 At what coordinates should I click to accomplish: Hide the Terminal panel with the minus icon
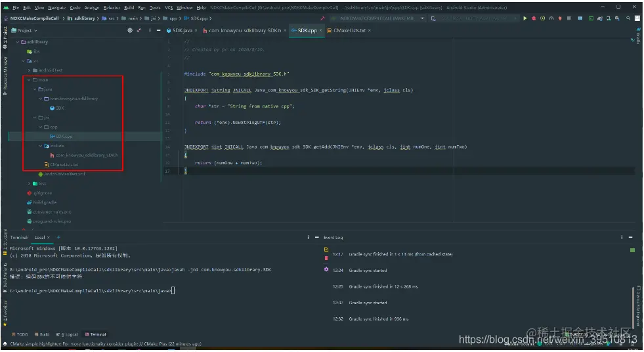click(316, 238)
